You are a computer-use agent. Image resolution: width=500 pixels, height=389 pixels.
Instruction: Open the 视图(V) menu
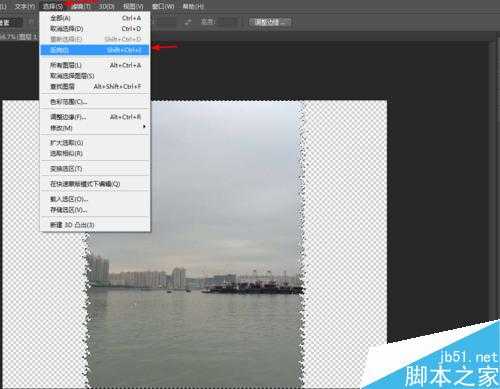133,6
